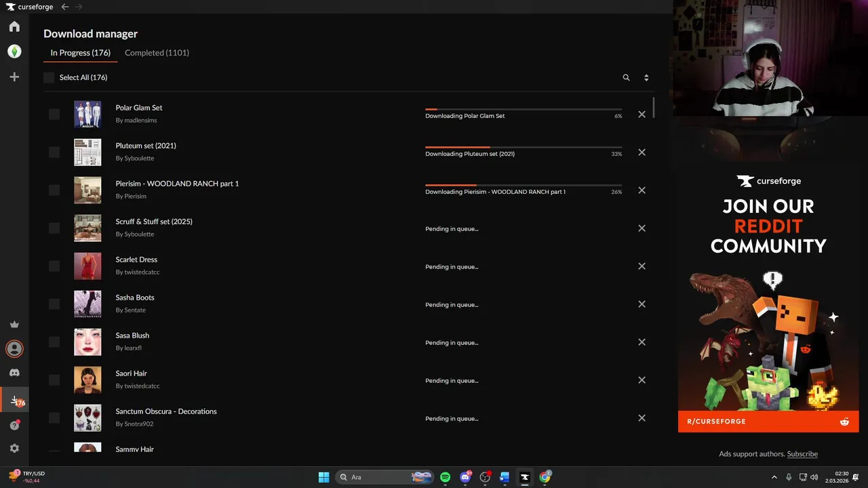Open the settings gear in sidebar
The height and width of the screenshot is (488, 868).
[14, 449]
